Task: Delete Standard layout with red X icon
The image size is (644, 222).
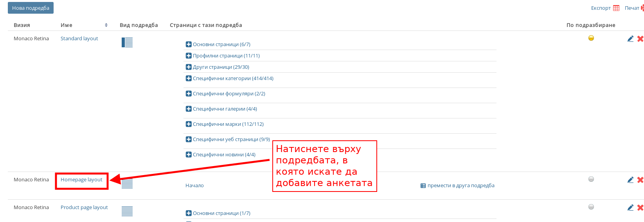Action: click(640, 39)
